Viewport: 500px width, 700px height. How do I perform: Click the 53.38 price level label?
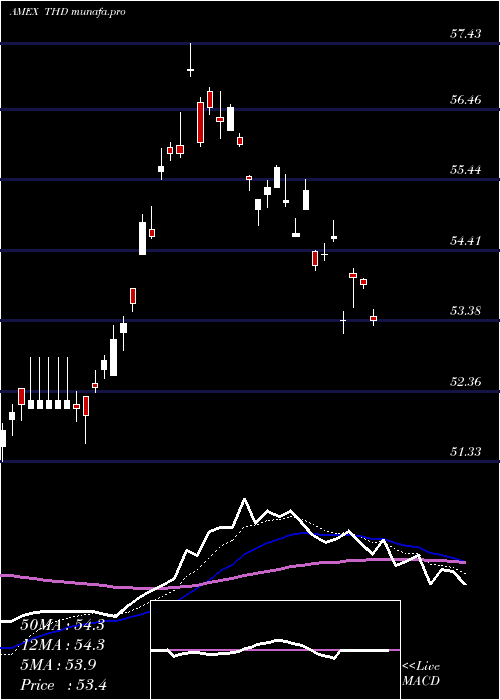coord(466,310)
